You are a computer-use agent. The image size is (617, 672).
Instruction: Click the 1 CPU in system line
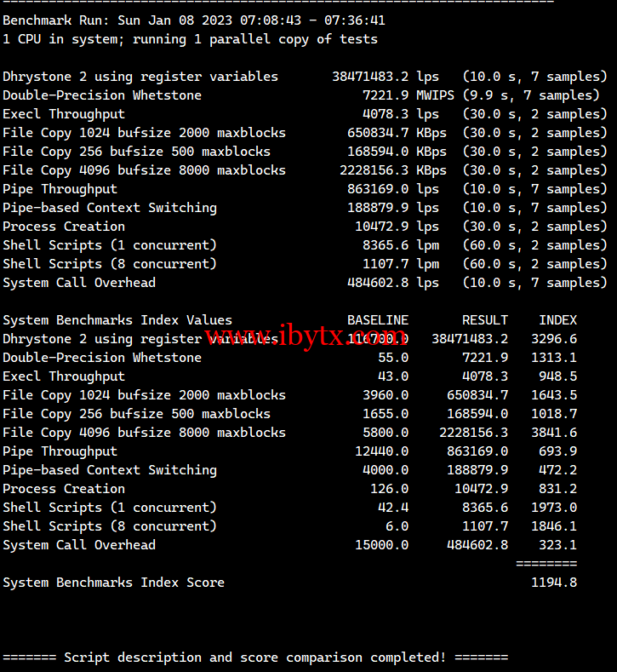(190, 39)
